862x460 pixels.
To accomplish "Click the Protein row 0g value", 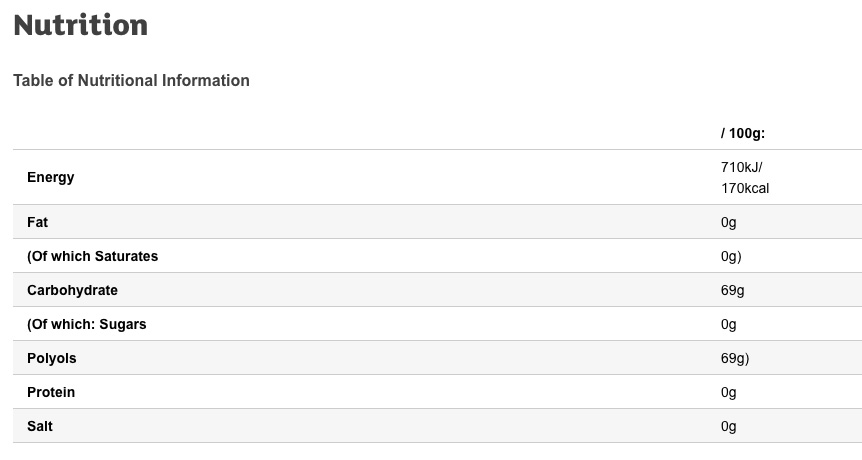I will point(728,392).
